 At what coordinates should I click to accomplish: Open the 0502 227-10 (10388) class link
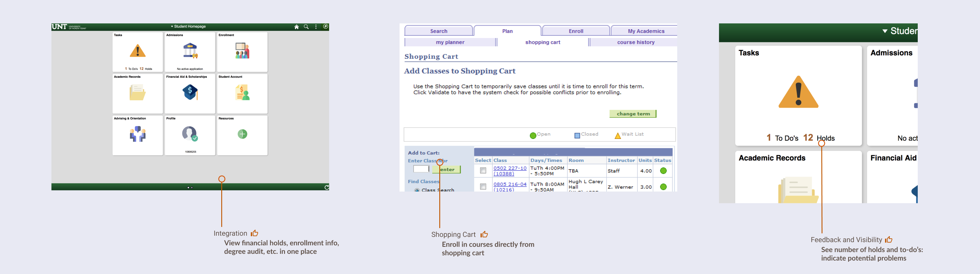pyautogui.click(x=510, y=171)
